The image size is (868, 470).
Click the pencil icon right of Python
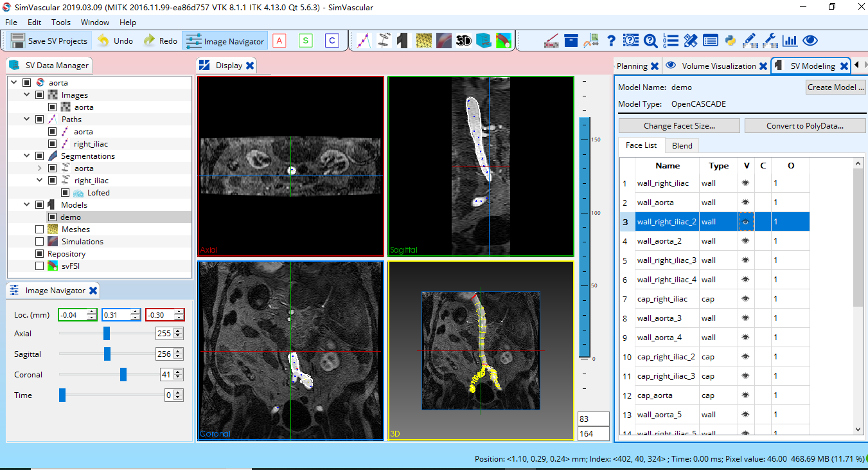point(750,41)
